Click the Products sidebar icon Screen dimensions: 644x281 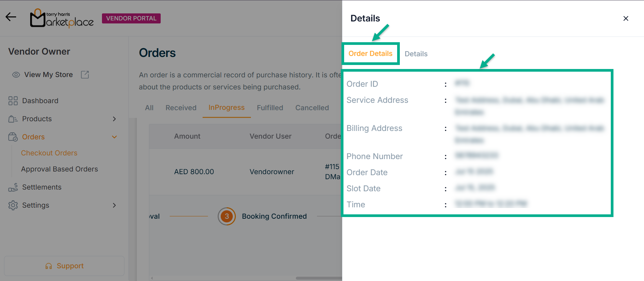(13, 119)
